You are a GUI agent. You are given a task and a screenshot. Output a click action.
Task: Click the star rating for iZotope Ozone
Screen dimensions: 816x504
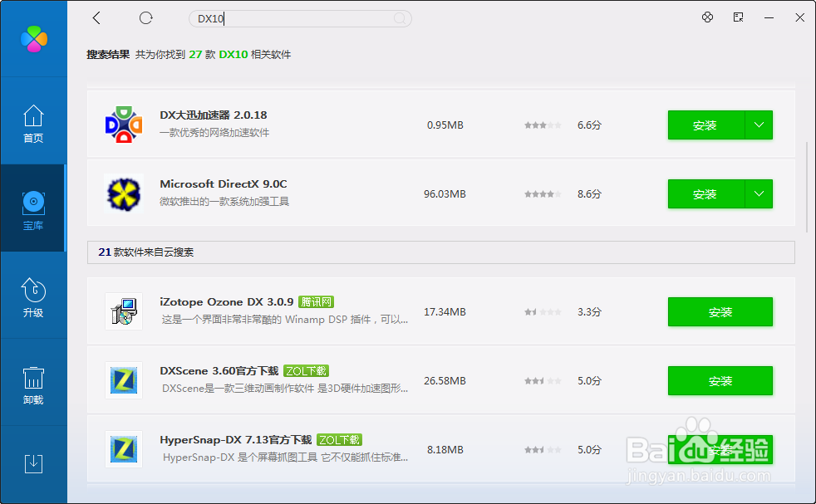coord(543,312)
